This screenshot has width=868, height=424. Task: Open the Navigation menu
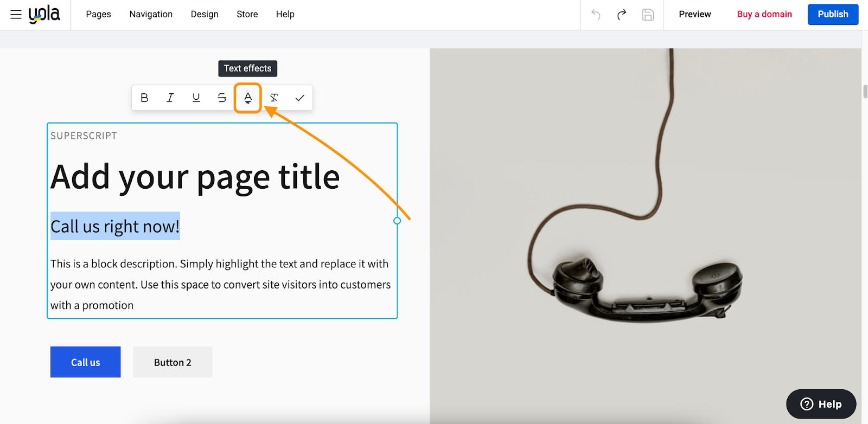click(x=151, y=14)
